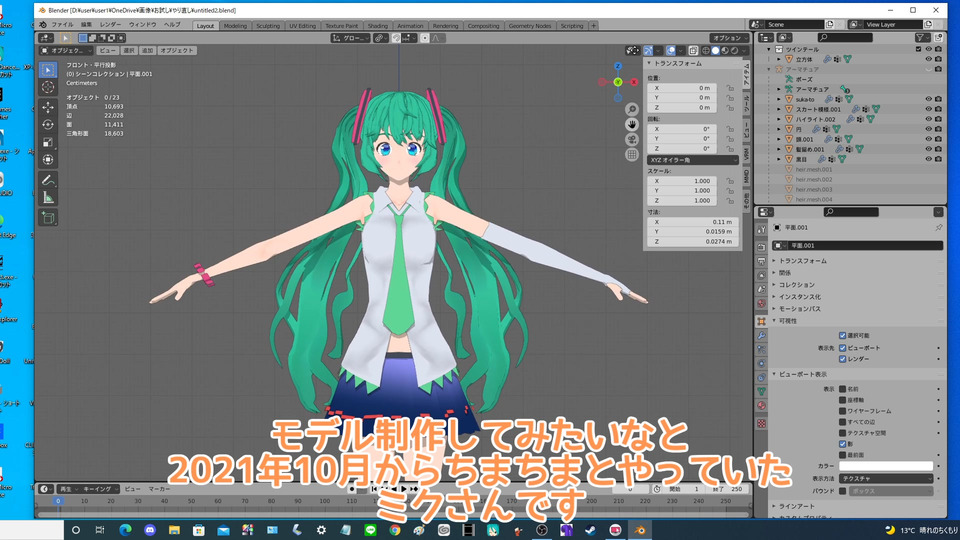960x540 pixels.
Task: Uncheck 選択可能 checkbox
Action: coord(842,336)
